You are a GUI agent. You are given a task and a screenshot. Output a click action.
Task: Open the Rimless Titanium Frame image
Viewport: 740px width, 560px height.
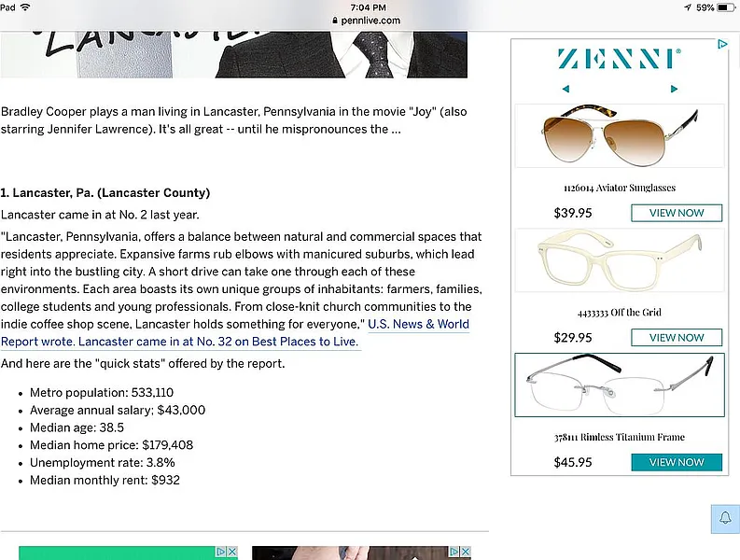tap(619, 386)
